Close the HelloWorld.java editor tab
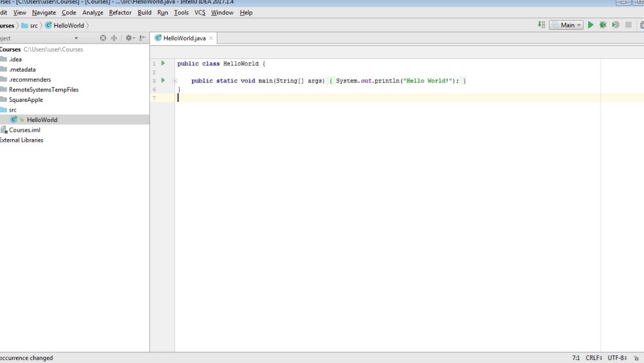 [211, 38]
